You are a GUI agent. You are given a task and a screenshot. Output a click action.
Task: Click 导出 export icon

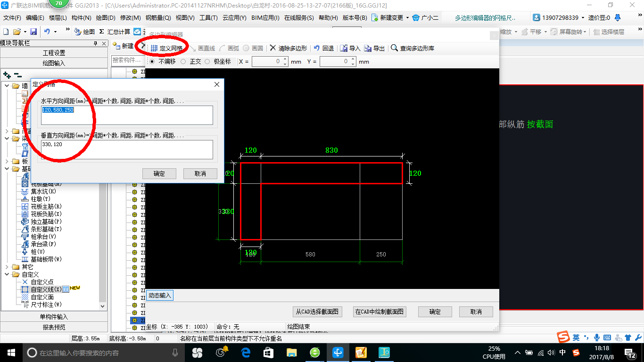(x=374, y=48)
